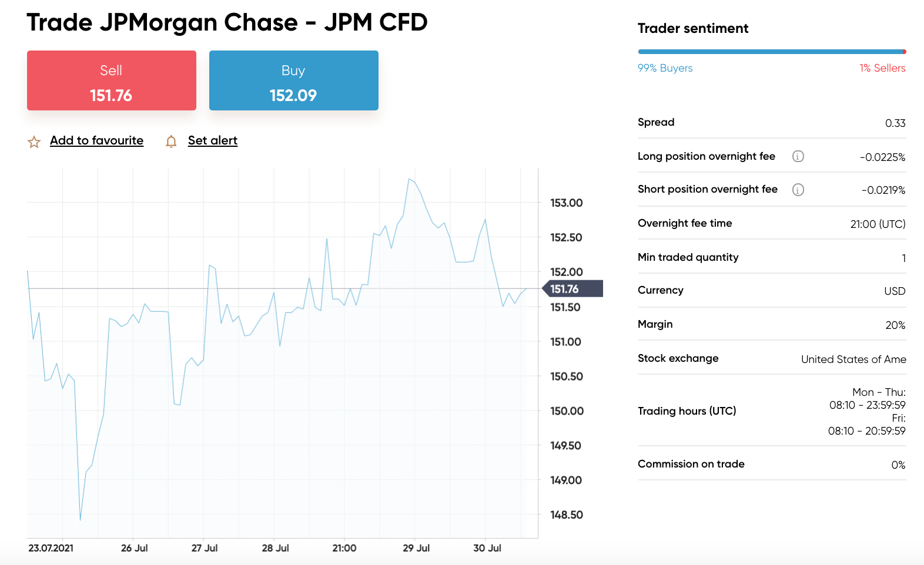The image size is (924, 565).
Task: Select the long fee value -0.0225%
Action: tap(882, 157)
